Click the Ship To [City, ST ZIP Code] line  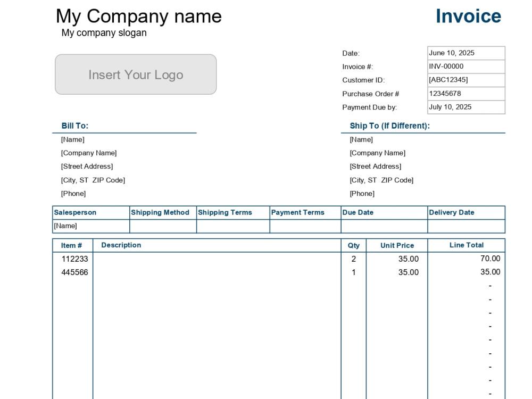click(x=381, y=180)
